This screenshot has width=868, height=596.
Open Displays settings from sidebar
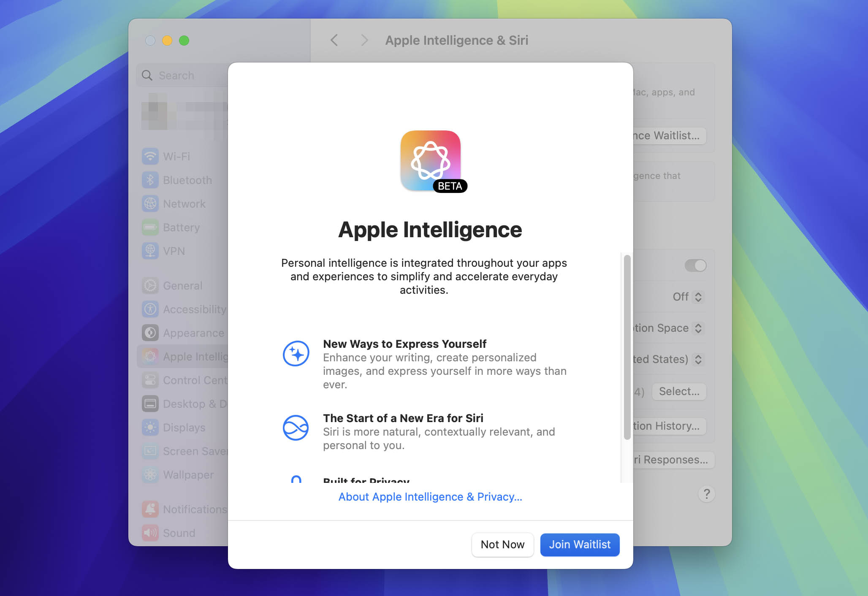[181, 427]
